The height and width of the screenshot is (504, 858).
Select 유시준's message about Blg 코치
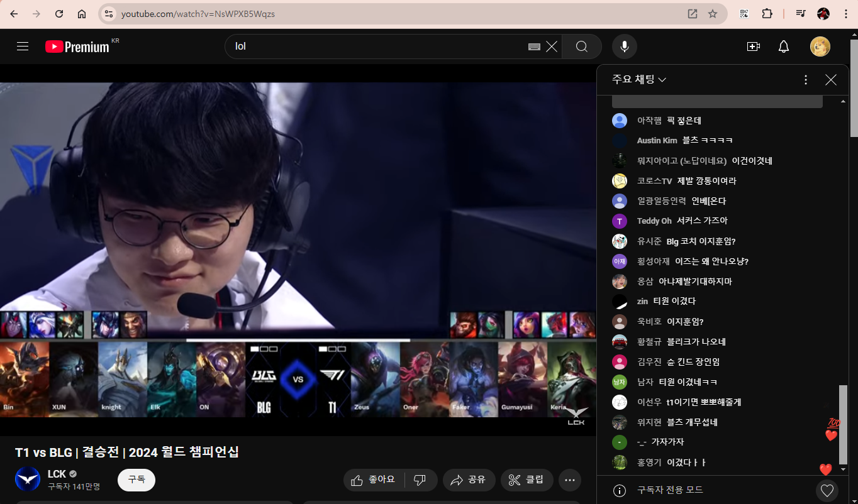pos(701,241)
